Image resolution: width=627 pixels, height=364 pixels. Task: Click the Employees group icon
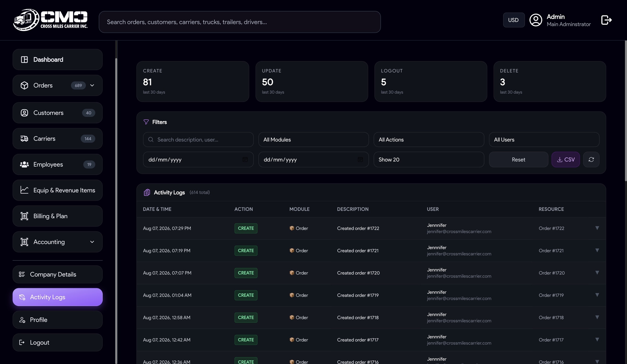pyautogui.click(x=24, y=164)
